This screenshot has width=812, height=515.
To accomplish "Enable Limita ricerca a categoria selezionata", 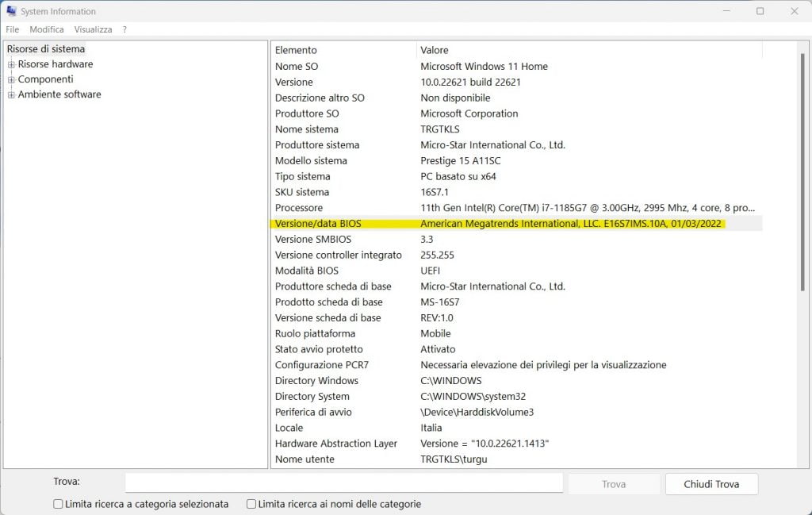I will click(58, 504).
